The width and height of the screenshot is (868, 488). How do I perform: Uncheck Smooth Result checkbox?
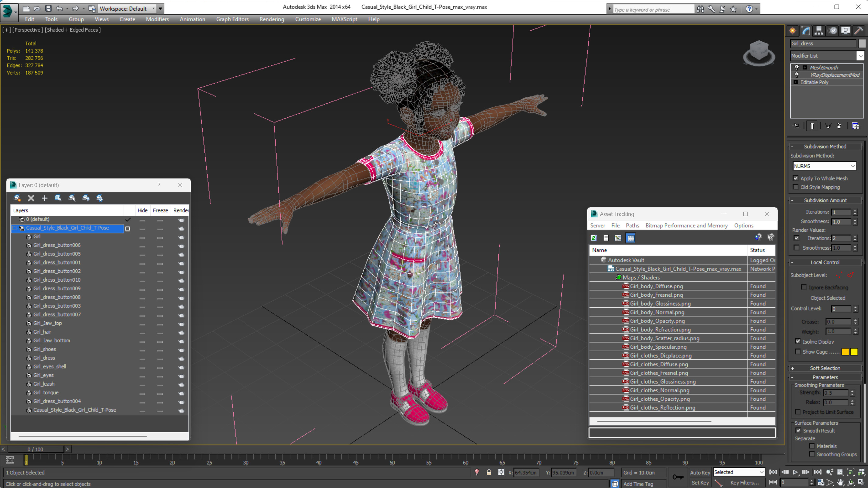point(798,431)
